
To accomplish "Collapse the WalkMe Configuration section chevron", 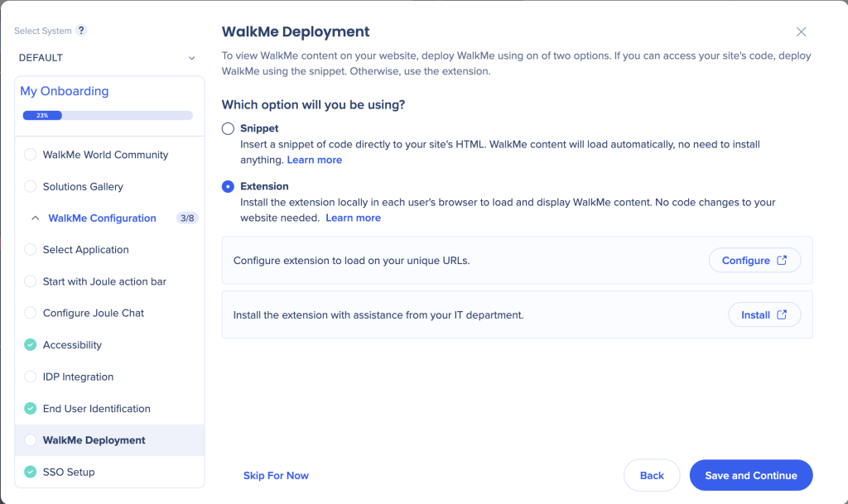I will [x=35, y=218].
